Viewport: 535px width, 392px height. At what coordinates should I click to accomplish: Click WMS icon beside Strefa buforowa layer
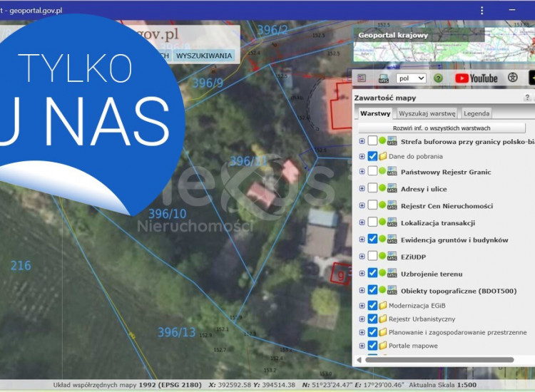(392, 141)
